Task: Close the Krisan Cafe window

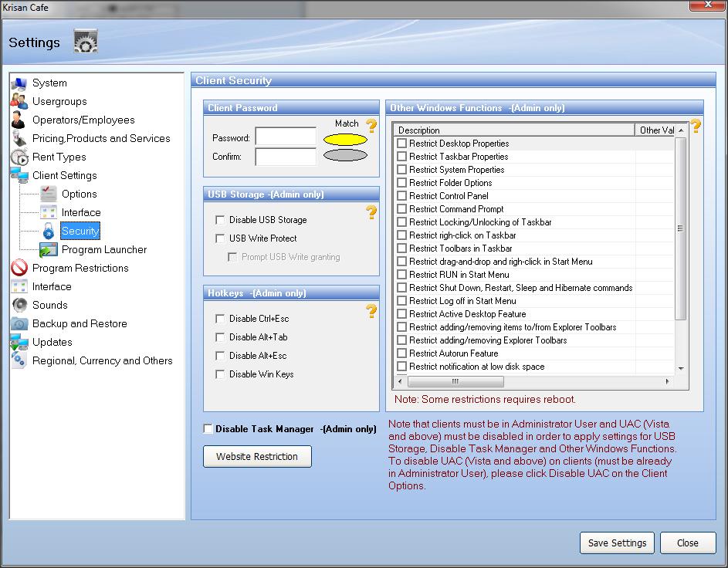Action: [708, 5]
